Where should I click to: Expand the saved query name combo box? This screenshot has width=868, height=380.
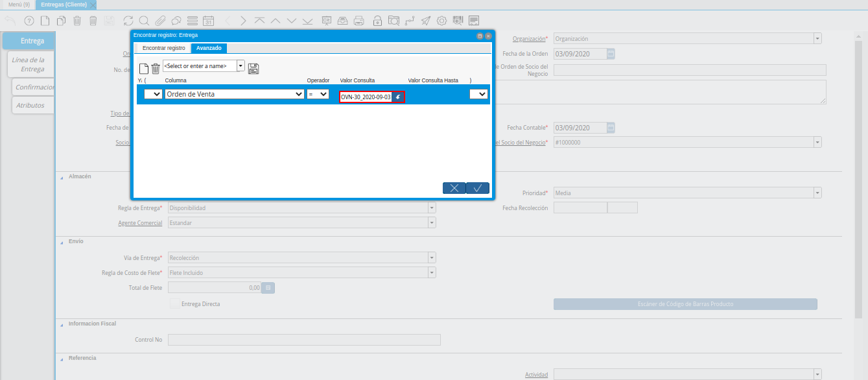tap(241, 65)
